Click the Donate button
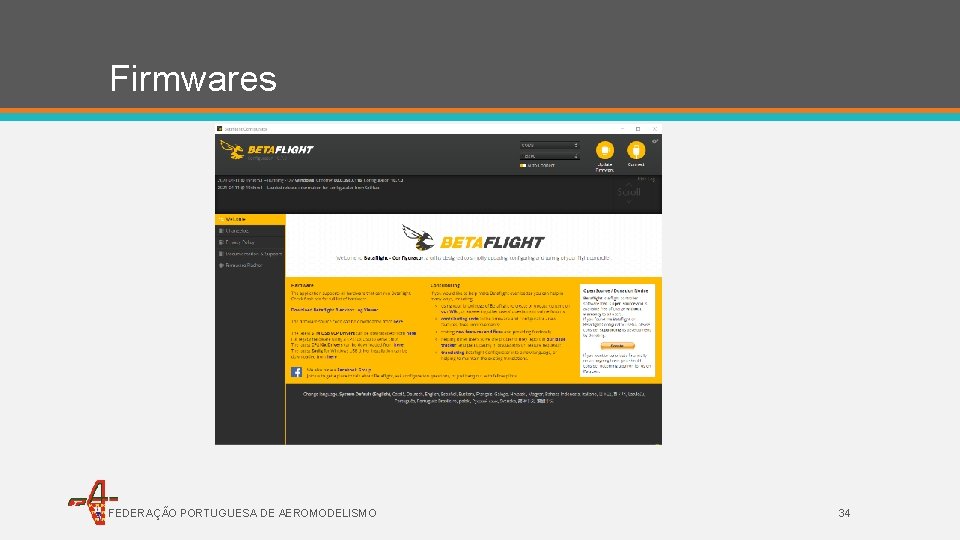Image resolution: width=960 pixels, height=540 pixels. click(617, 346)
